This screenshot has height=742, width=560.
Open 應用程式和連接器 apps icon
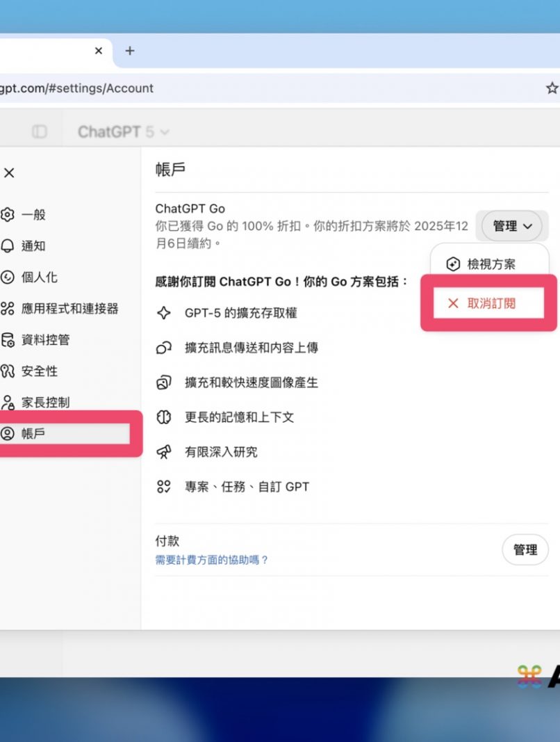(8, 309)
